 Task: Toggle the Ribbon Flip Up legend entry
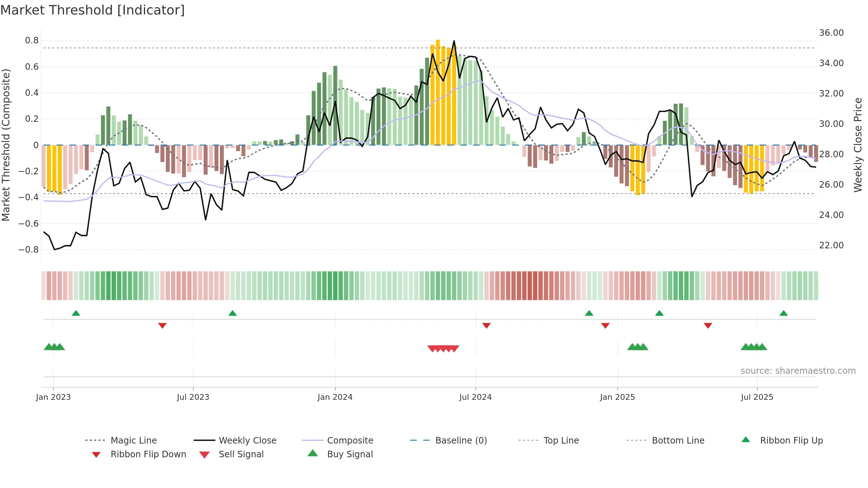click(x=782, y=440)
